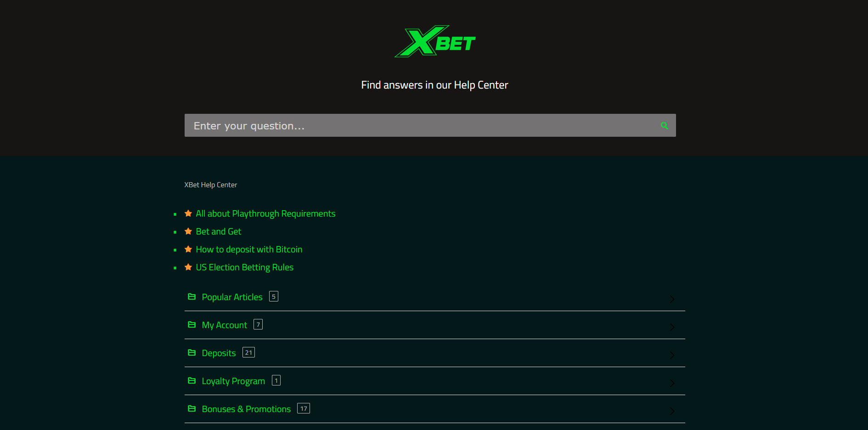868x430 pixels.
Task: Click the '5' count badge on Popular Articles
Action: coord(274,296)
